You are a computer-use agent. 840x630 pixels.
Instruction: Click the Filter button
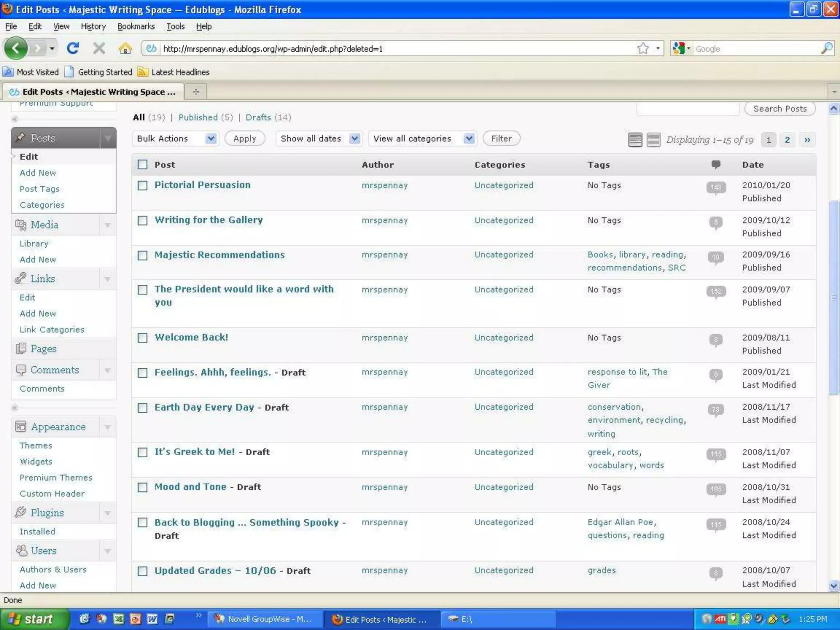pos(501,139)
